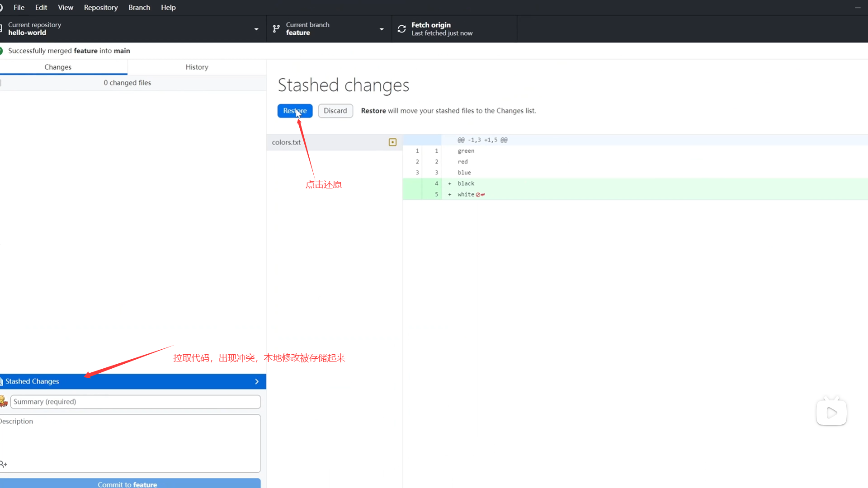Click the stash icon in Stashed Changes row
This screenshot has height=488, width=868.
coord(1,381)
